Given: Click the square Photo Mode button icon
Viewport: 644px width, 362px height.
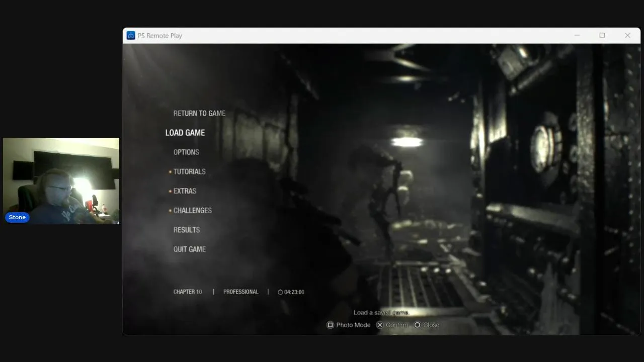Looking at the screenshot, I should [331, 325].
